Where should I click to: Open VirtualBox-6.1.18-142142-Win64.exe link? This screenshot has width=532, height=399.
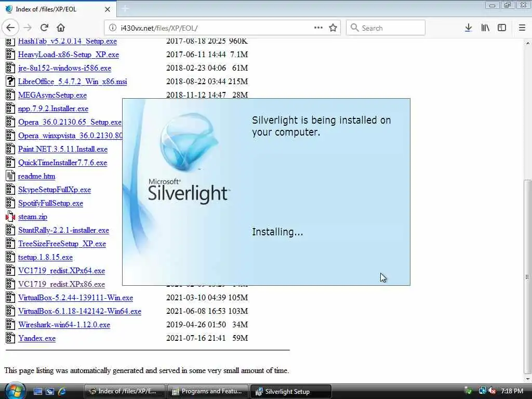[x=79, y=311]
